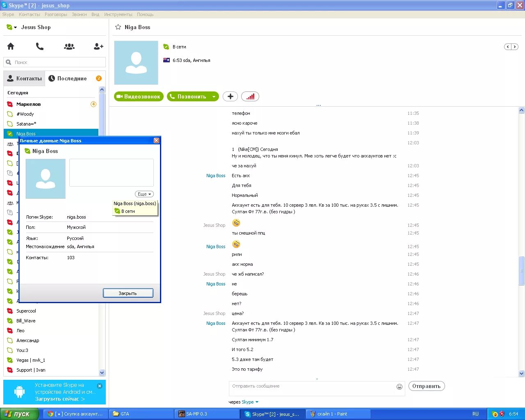Check call quality signal bars icon
525x420 pixels.
pos(250,96)
